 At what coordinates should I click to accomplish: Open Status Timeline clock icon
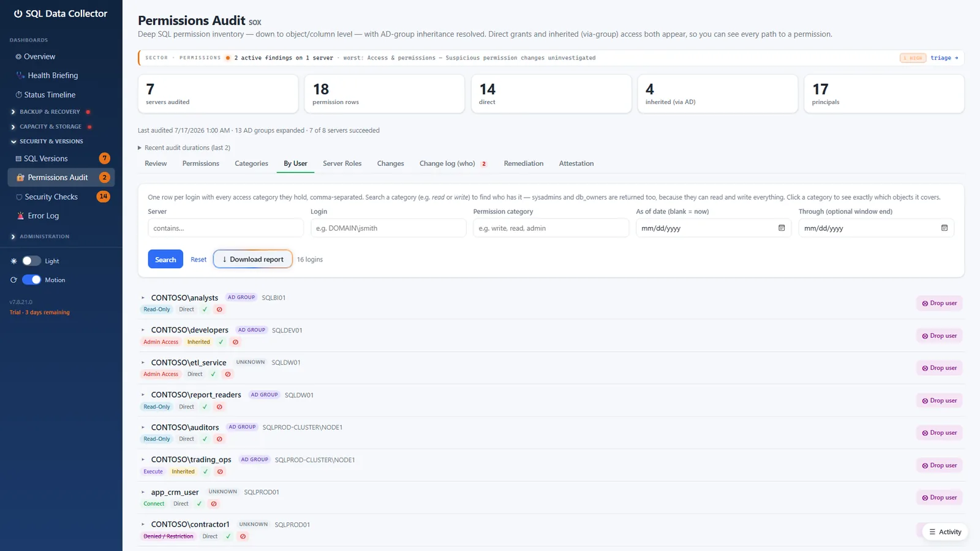[18, 95]
